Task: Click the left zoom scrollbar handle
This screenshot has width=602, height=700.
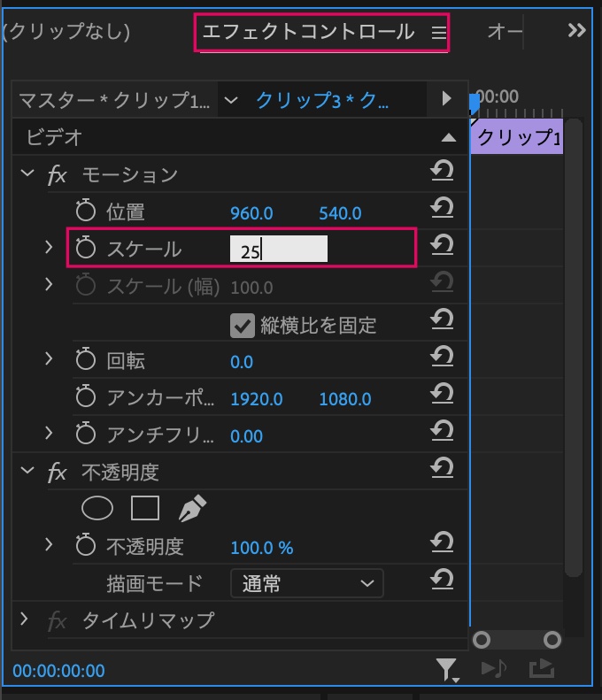Action: [481, 640]
